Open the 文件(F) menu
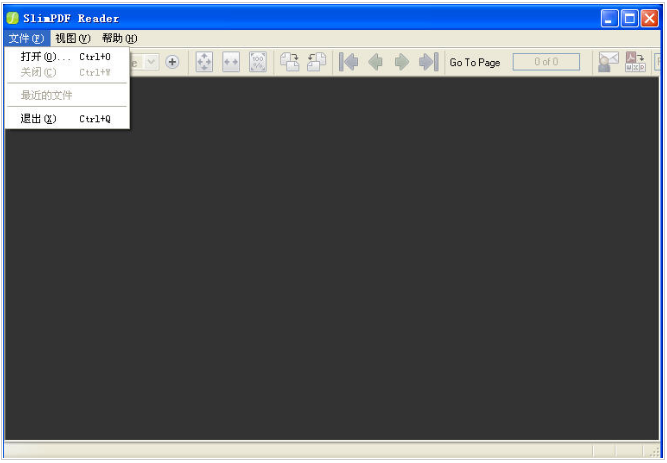Screen dimensions: 667x463 (x=27, y=38)
